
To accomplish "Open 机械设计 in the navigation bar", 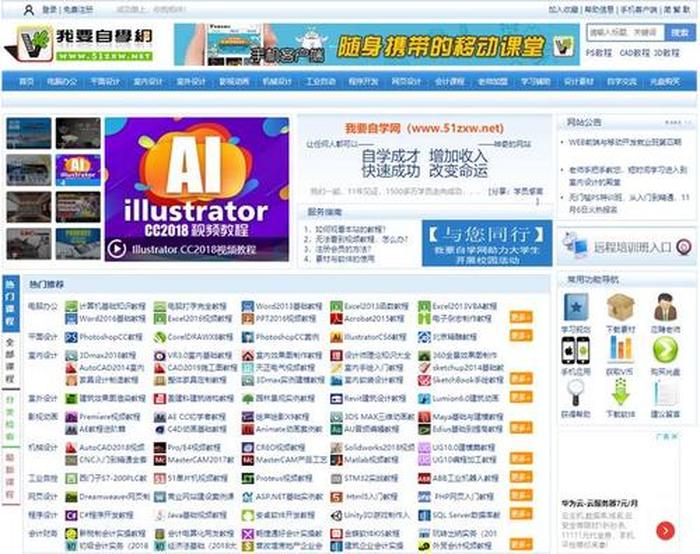I will (x=277, y=82).
